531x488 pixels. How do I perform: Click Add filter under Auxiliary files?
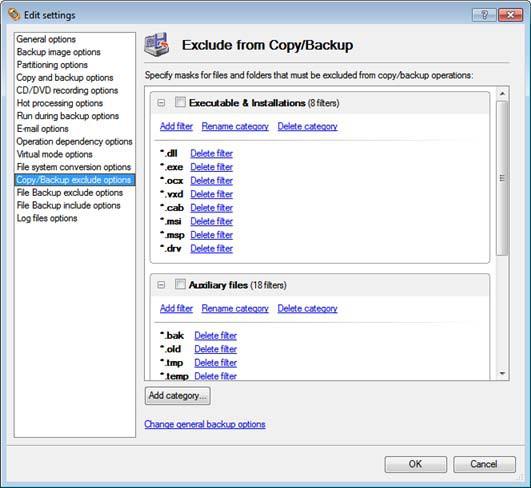point(176,309)
